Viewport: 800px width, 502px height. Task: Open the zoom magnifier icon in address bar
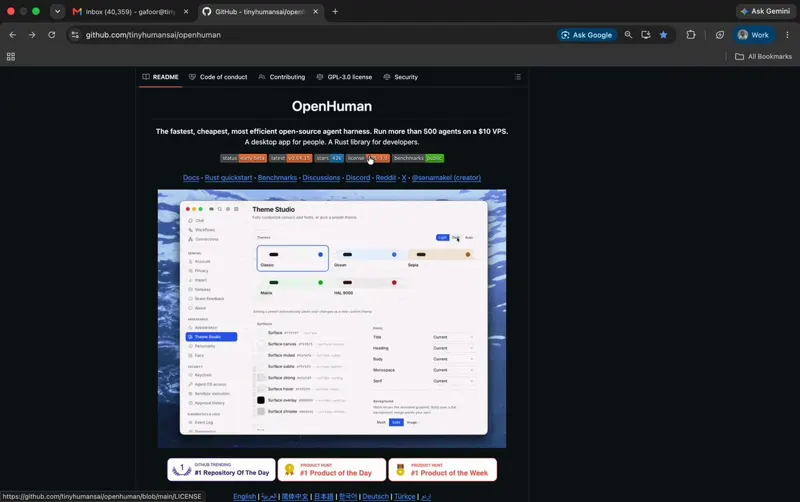coord(628,35)
